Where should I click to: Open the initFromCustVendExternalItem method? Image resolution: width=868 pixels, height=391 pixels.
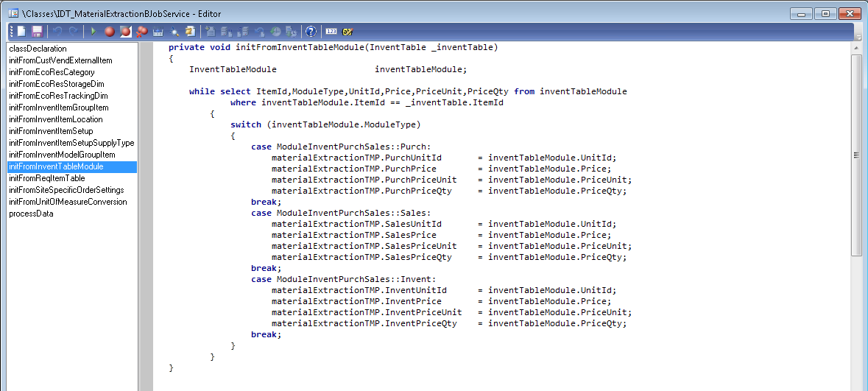tap(60, 60)
